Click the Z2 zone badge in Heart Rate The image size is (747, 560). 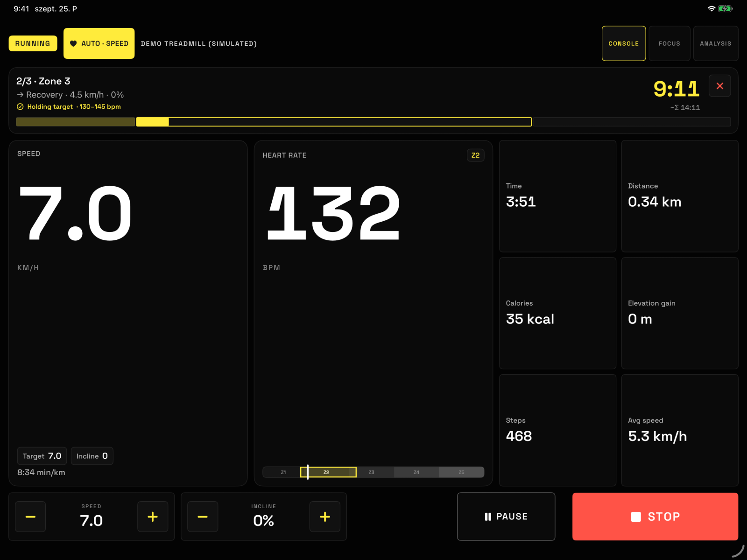tap(475, 155)
